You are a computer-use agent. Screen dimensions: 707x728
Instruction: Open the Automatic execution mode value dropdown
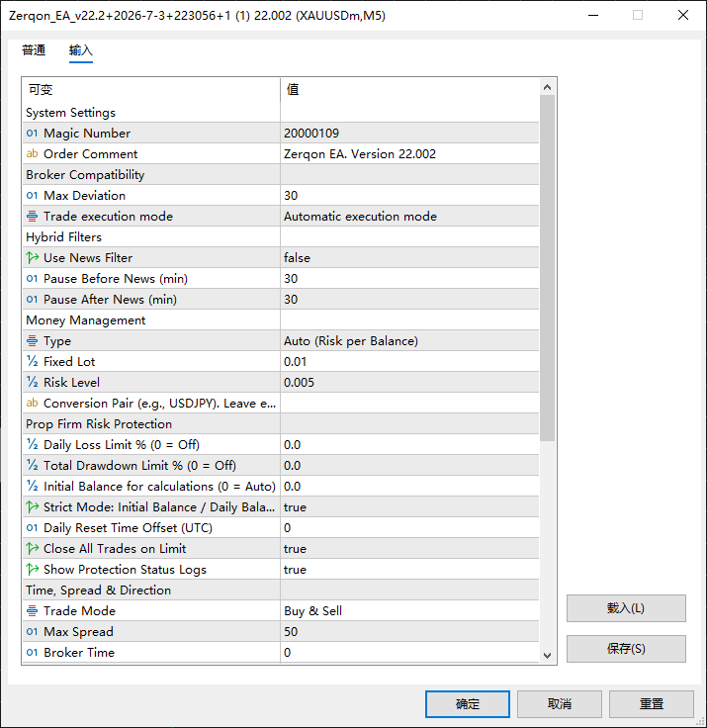[409, 217]
